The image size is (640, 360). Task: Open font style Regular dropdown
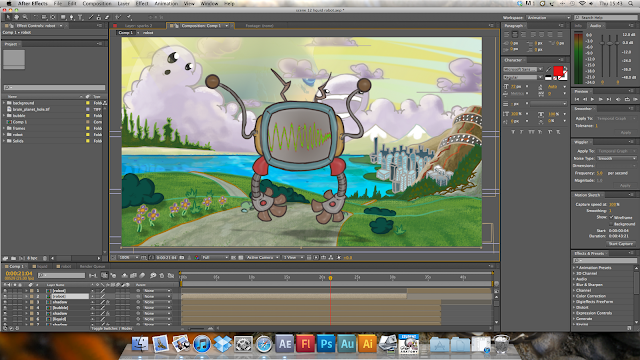click(522, 77)
